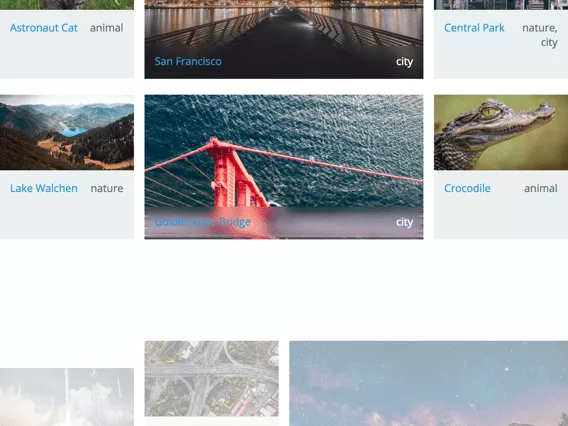Select the crocodile photo thumbnail

coord(501,133)
